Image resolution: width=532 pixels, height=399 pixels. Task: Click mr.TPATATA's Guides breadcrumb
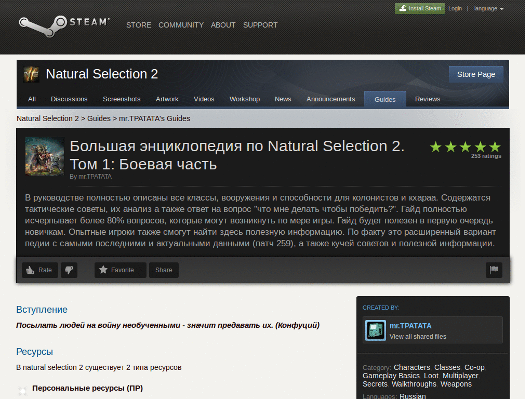tap(154, 118)
